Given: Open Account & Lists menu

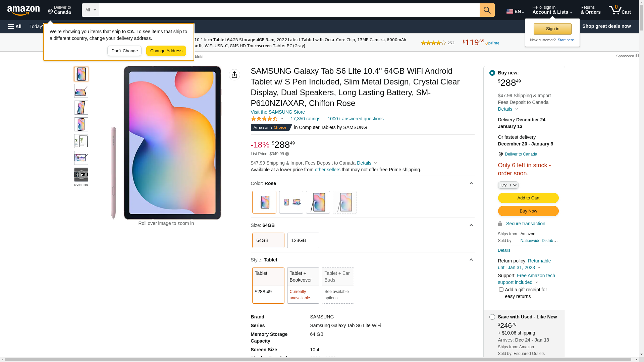Looking at the screenshot, I should click(x=552, y=10).
